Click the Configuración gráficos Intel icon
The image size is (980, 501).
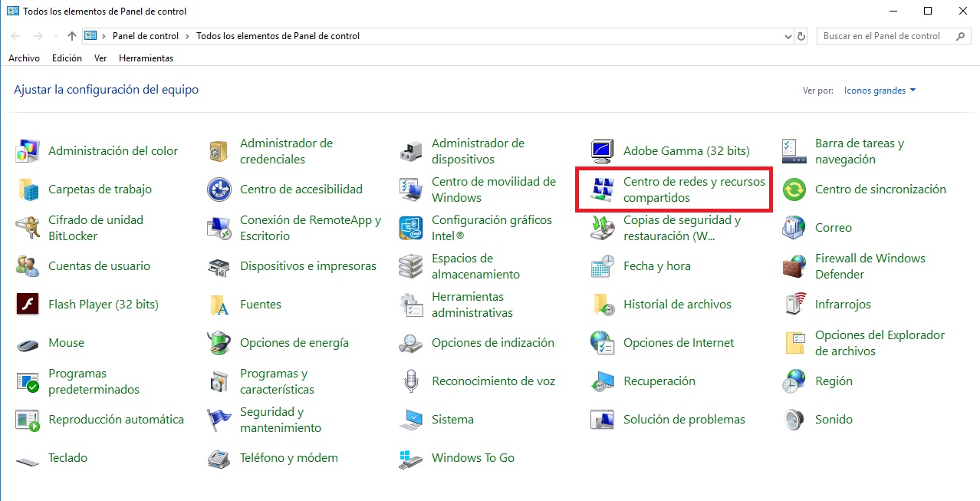(x=411, y=228)
